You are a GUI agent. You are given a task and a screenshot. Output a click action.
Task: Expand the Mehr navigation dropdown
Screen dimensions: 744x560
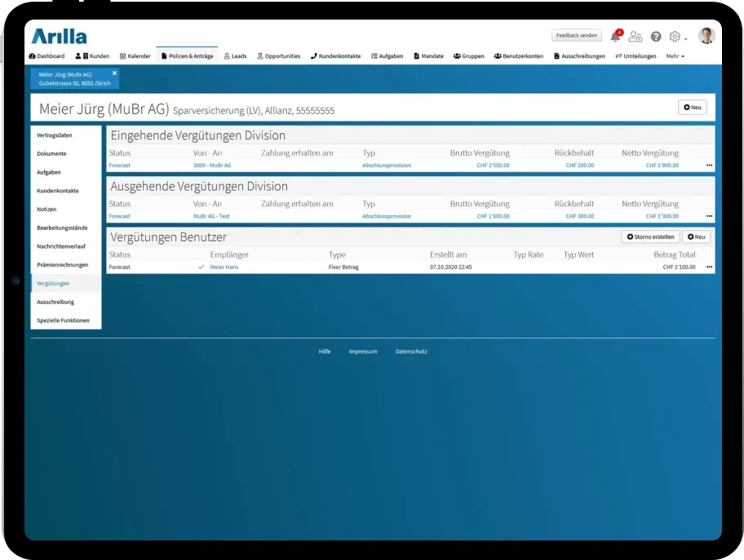click(x=675, y=56)
